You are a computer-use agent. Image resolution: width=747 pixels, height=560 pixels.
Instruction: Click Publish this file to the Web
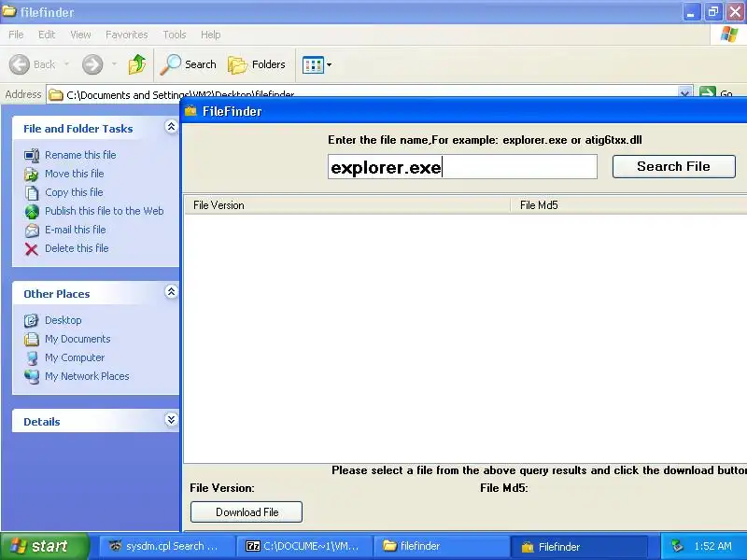coord(105,211)
